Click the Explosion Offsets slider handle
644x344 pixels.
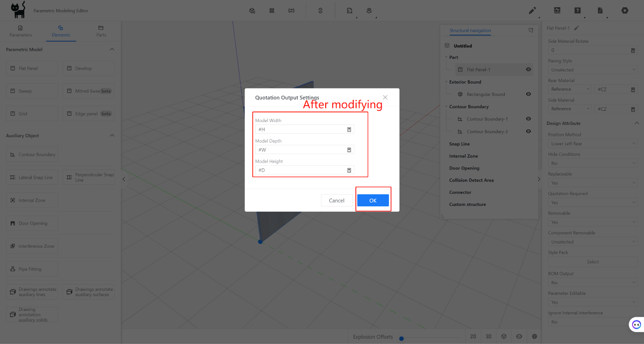[401, 338]
